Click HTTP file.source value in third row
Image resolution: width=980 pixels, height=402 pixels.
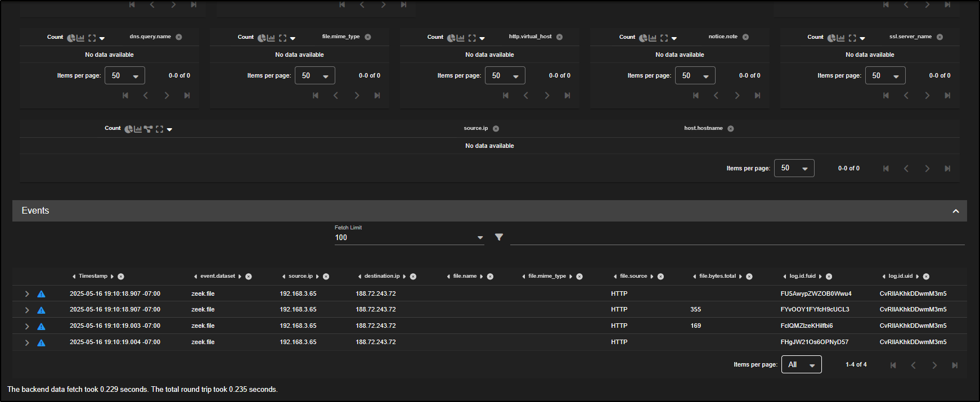[619, 326]
